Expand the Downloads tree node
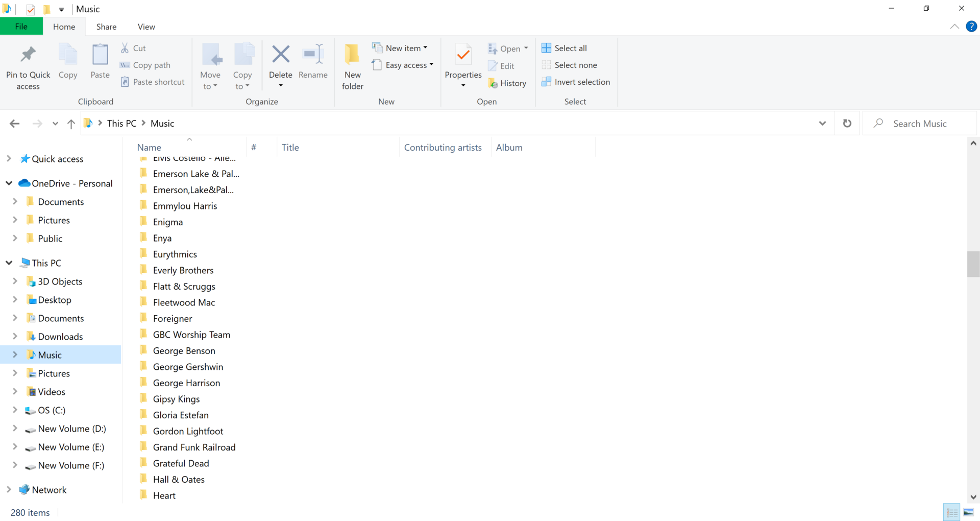 [x=15, y=337]
